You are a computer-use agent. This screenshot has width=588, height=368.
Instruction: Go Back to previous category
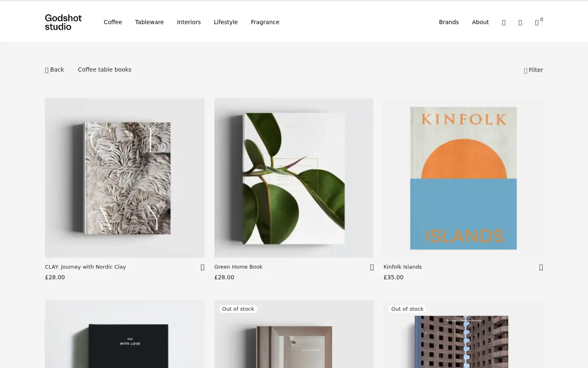54,70
